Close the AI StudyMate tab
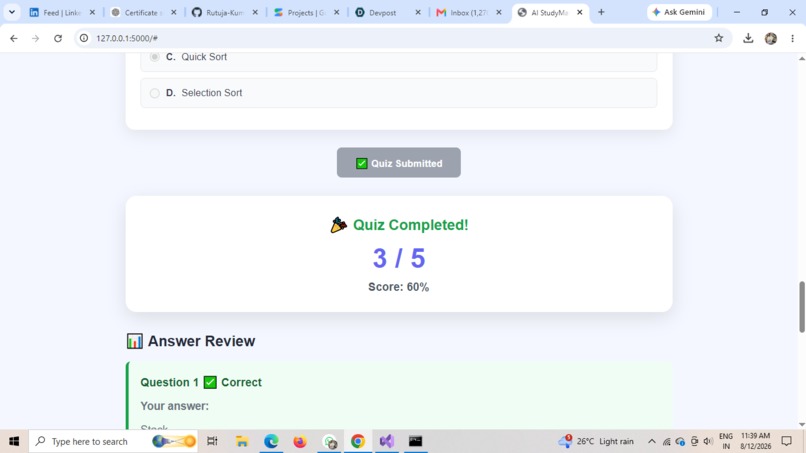The height and width of the screenshot is (453, 806). 579,12
